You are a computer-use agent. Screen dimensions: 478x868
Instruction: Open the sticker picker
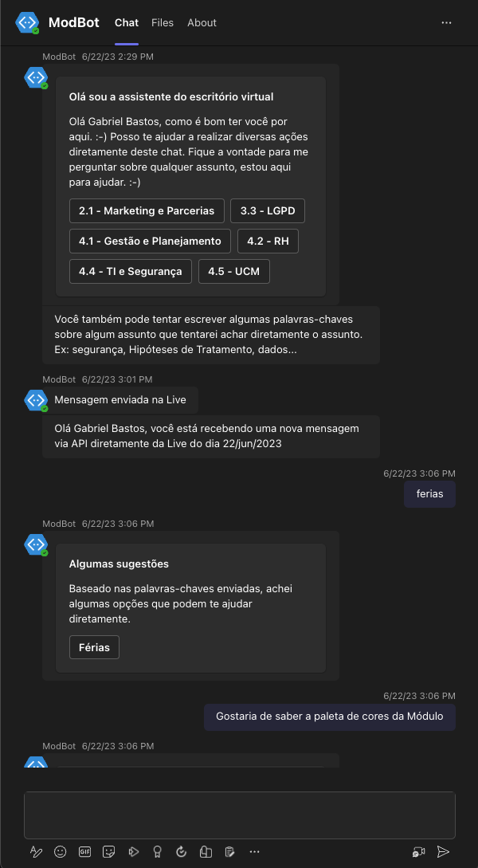109,851
